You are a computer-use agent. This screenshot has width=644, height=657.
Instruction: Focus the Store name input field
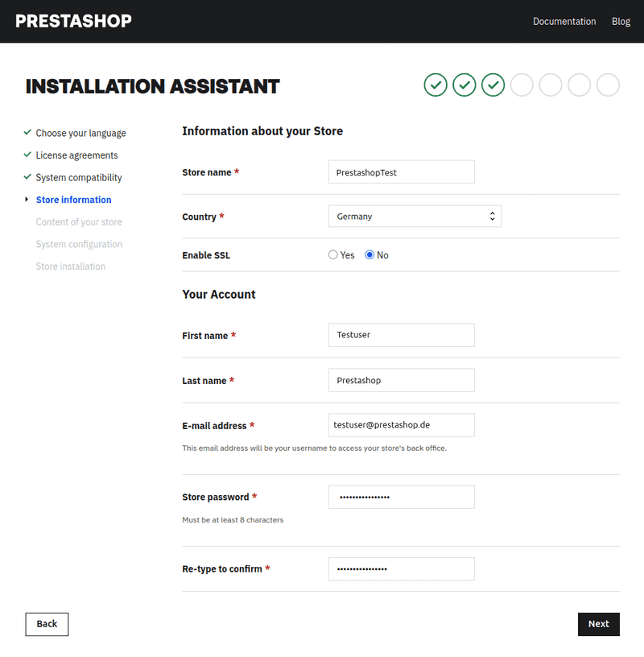pyautogui.click(x=401, y=172)
